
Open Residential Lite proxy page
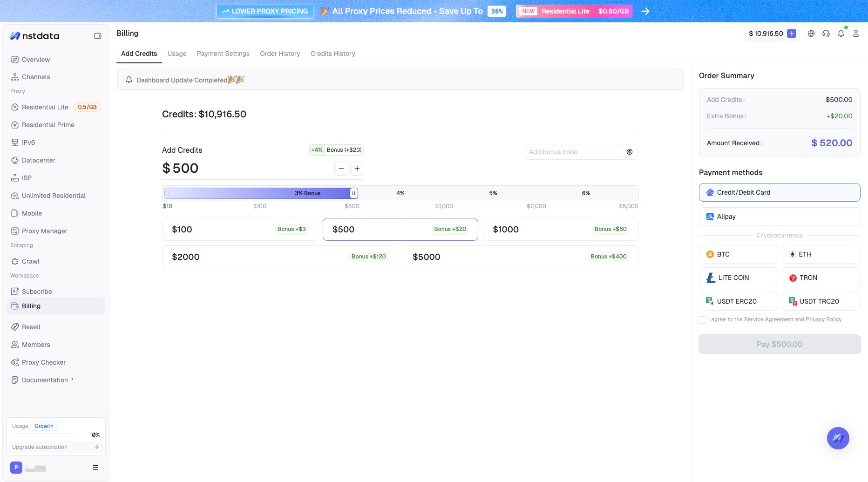tap(56, 107)
